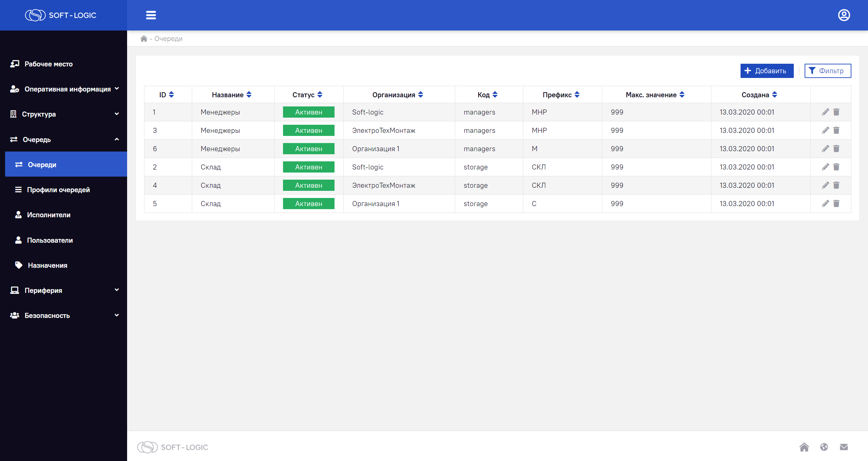The width and height of the screenshot is (868, 461).
Task: Click ЭлектроТехМонтаж in row ID 4
Action: coord(384,185)
